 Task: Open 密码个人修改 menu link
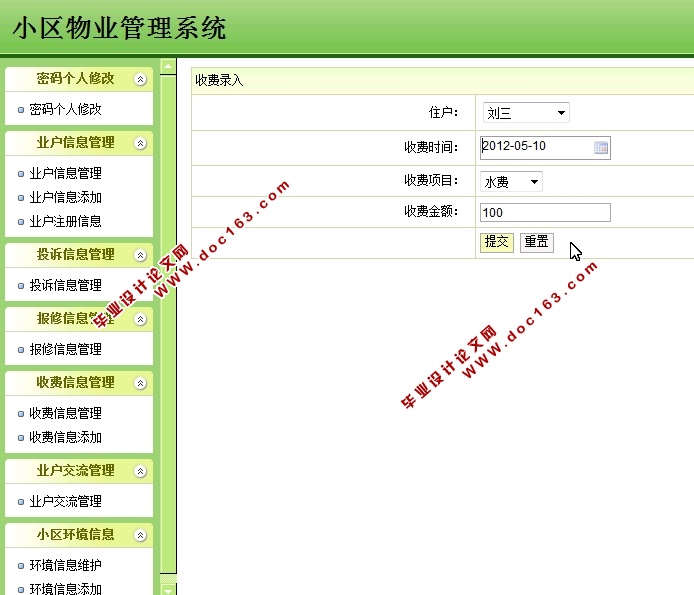[x=65, y=109]
